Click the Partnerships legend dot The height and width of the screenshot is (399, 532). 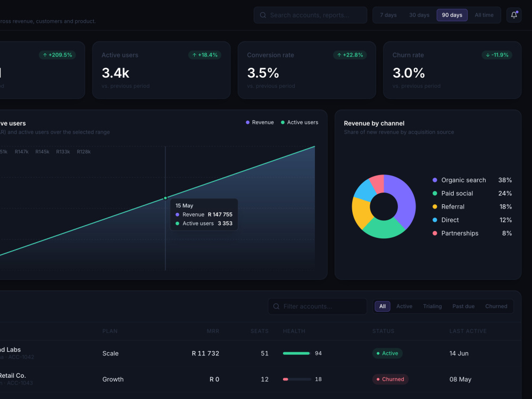pos(435,233)
